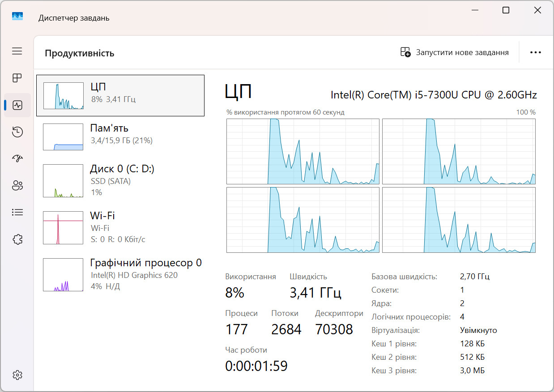Click the Пам'ять mini graph thumbnail
The image size is (554, 392).
point(63,137)
